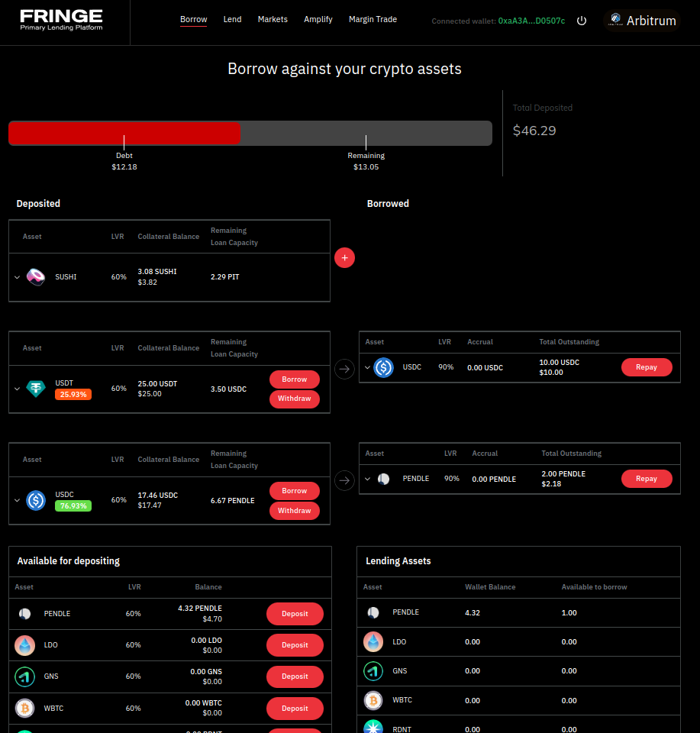Image resolution: width=700 pixels, height=733 pixels.
Task: Click 4.32 PENDLE balance in depositing list
Action: coord(200,609)
